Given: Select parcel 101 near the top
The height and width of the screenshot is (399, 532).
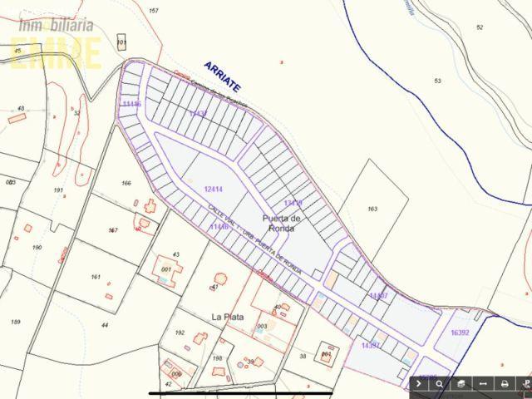Looking at the screenshot, I should coord(121,42).
